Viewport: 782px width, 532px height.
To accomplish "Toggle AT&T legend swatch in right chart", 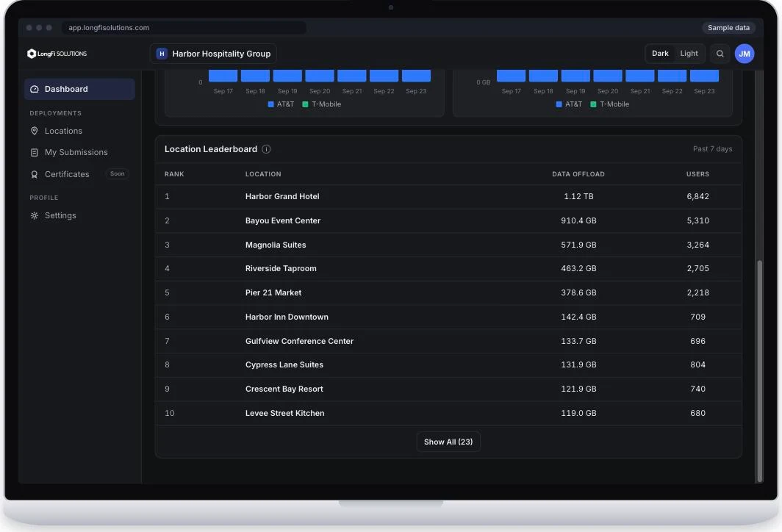I will [x=559, y=104].
